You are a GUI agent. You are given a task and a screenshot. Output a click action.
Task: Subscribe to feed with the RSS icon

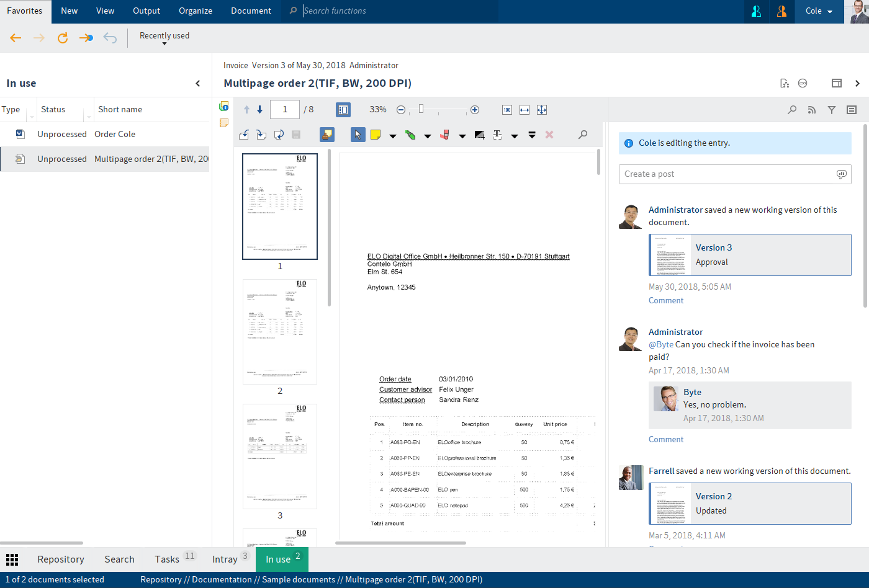pos(811,110)
